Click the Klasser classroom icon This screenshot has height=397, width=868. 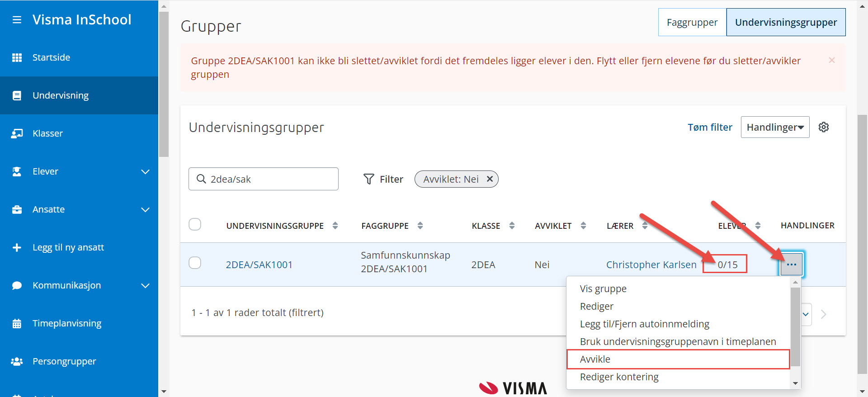17,133
